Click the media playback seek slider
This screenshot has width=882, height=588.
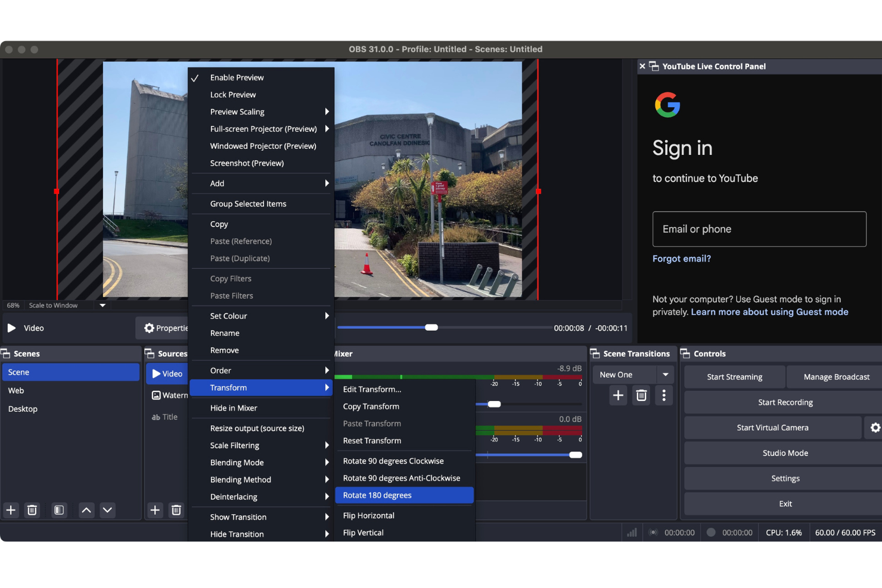point(444,328)
